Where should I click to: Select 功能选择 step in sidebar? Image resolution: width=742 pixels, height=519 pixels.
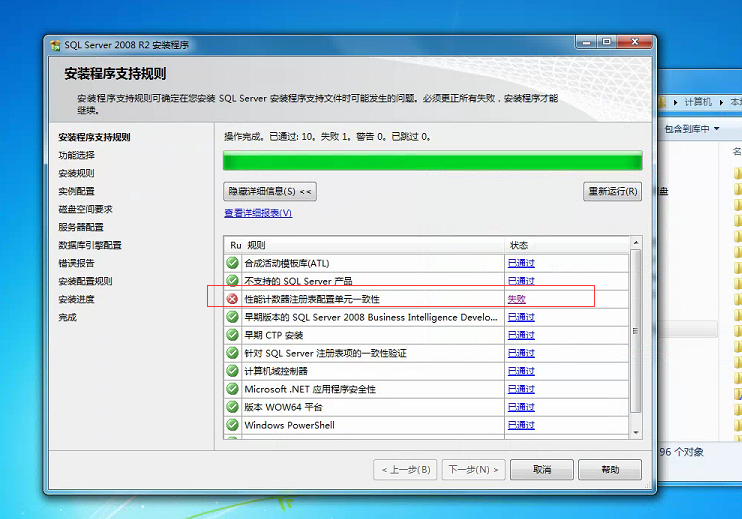point(76,155)
